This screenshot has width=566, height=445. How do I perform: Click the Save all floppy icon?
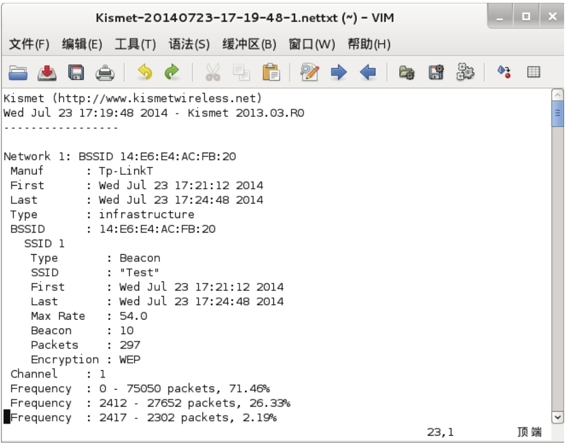(x=76, y=73)
